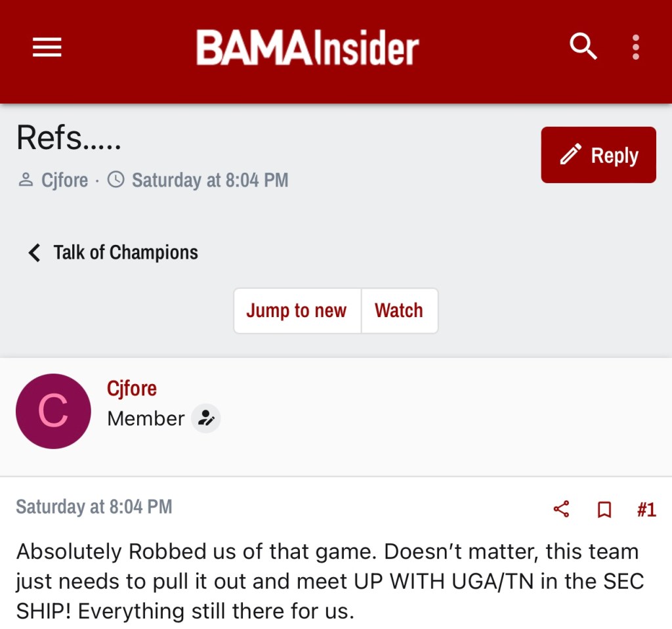Share the post using share icon
This screenshot has height=629, width=672.
(561, 509)
